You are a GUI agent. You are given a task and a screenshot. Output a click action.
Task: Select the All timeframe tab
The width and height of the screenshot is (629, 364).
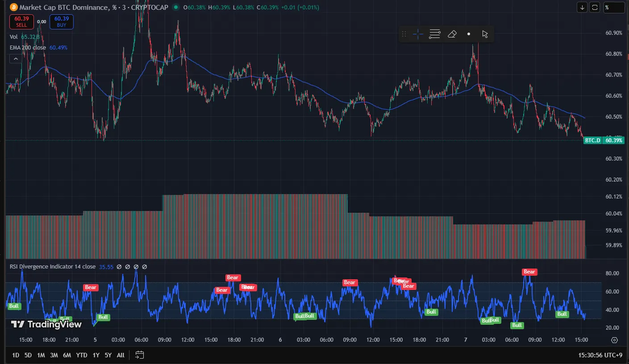(120, 355)
